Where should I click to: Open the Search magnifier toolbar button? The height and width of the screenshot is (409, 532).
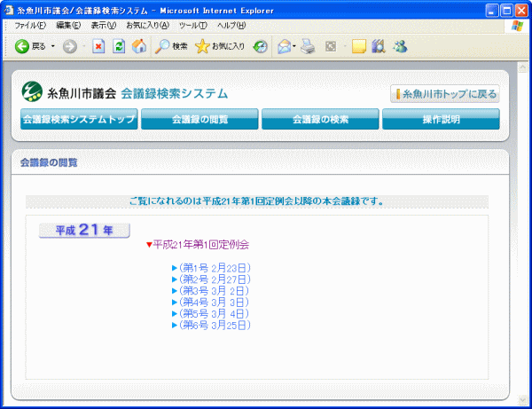point(171,46)
